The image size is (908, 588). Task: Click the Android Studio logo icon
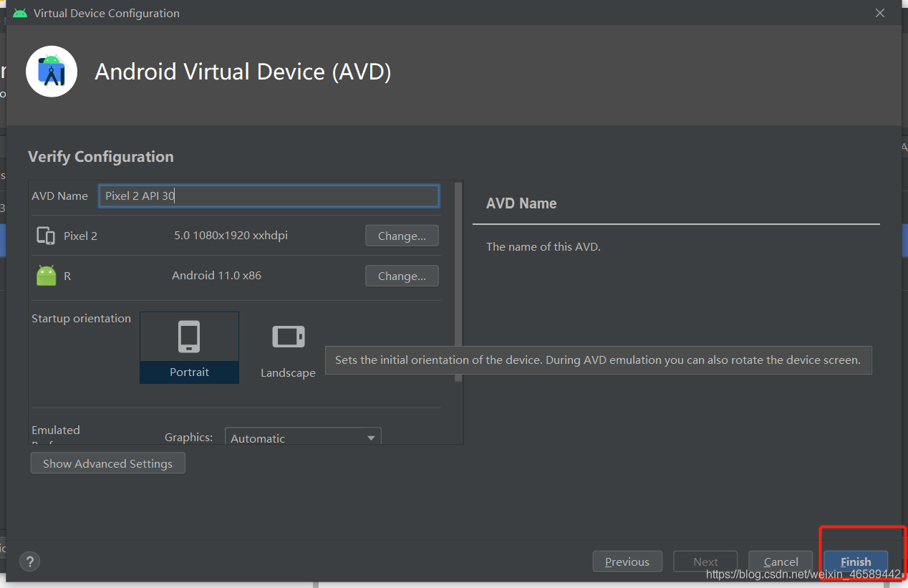pos(52,71)
